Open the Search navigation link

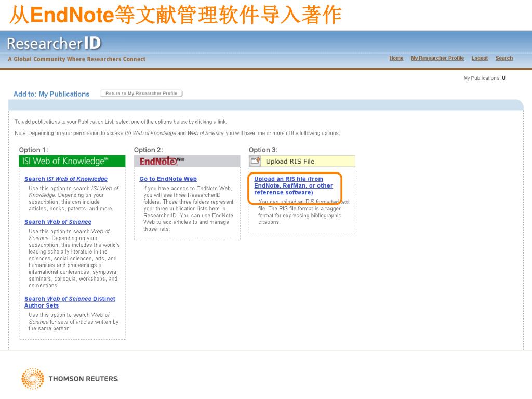click(504, 58)
